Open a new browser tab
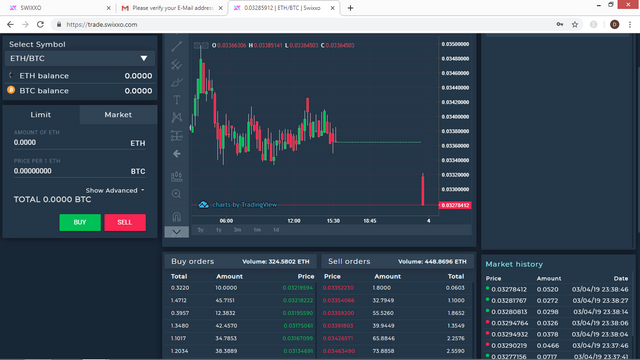This screenshot has height=360, width=640. tap(350, 8)
